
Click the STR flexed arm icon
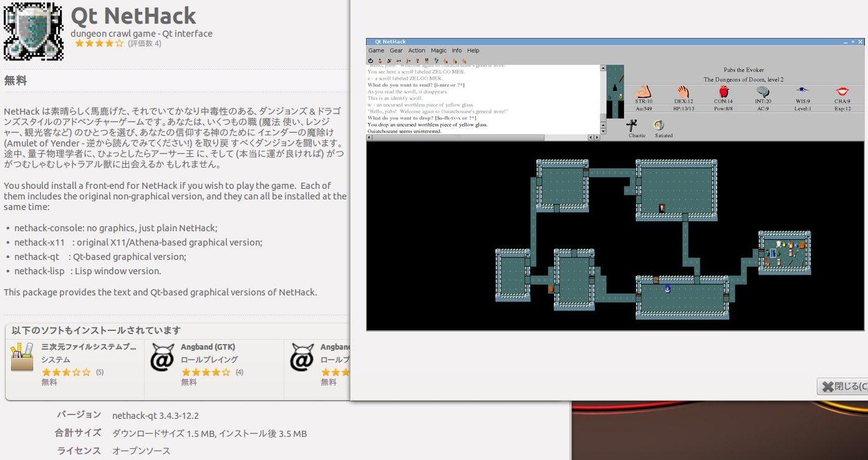pyautogui.click(x=644, y=92)
